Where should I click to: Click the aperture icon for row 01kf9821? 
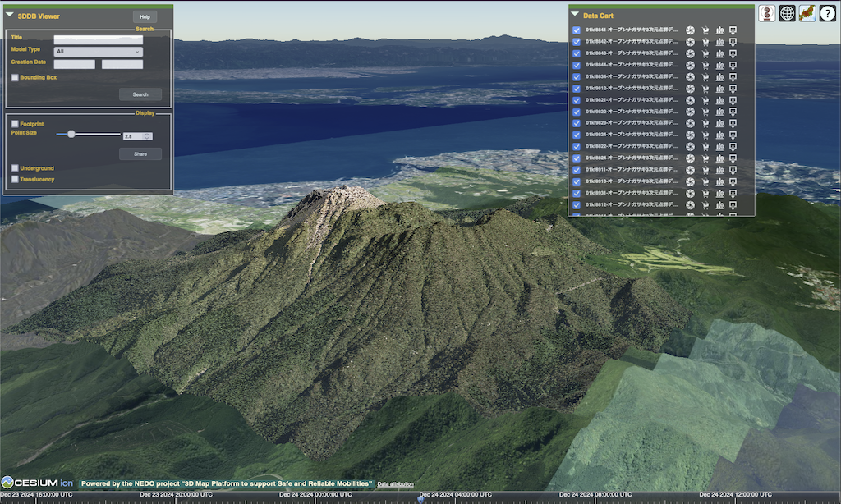(690, 100)
